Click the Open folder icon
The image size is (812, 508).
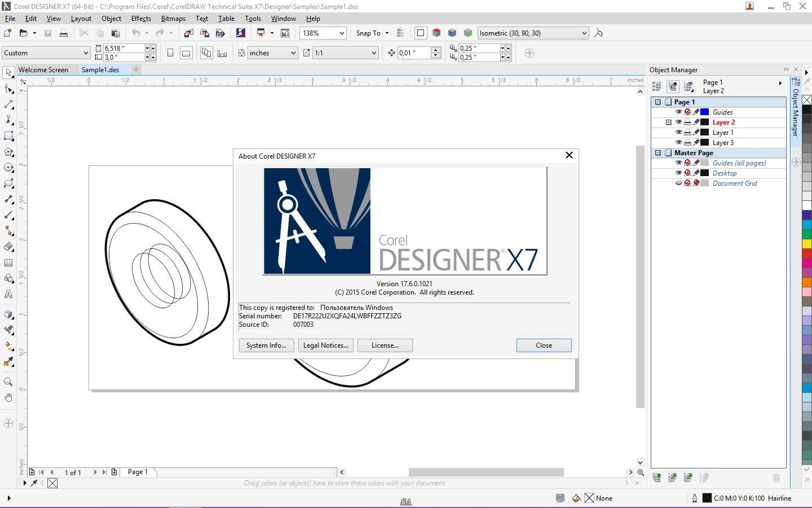click(x=24, y=33)
